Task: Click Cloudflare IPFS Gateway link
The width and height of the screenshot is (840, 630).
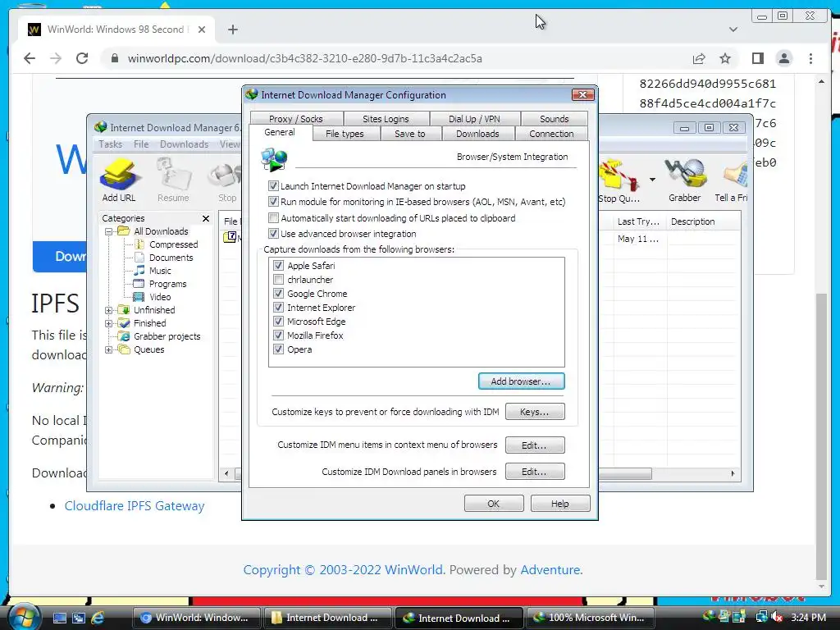Action: pyautogui.click(x=135, y=505)
